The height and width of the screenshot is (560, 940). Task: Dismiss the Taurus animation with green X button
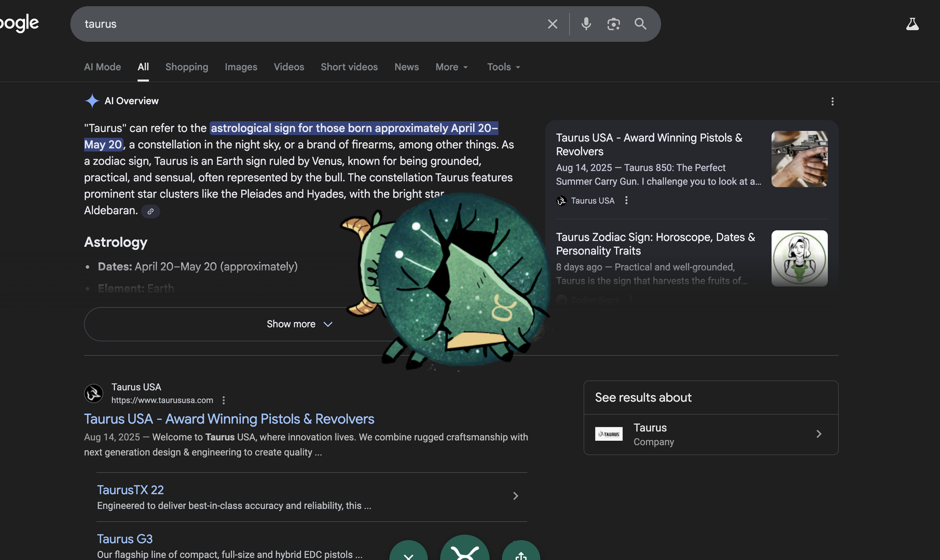[409, 554]
